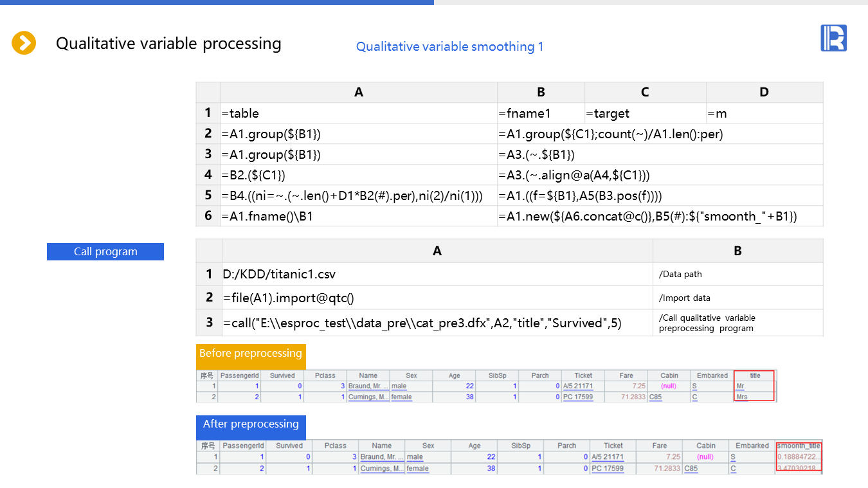Select column header D in the top grid
The height and width of the screenshot is (488, 868).
click(764, 93)
